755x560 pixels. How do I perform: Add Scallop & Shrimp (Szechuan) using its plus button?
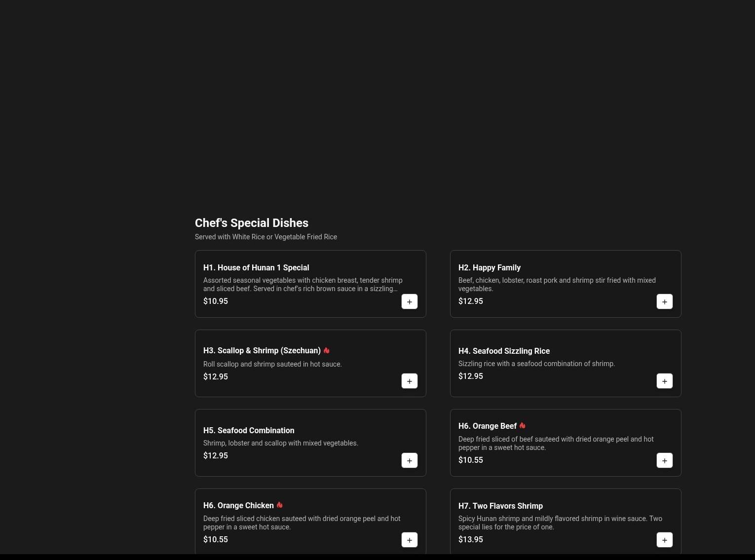(x=409, y=381)
